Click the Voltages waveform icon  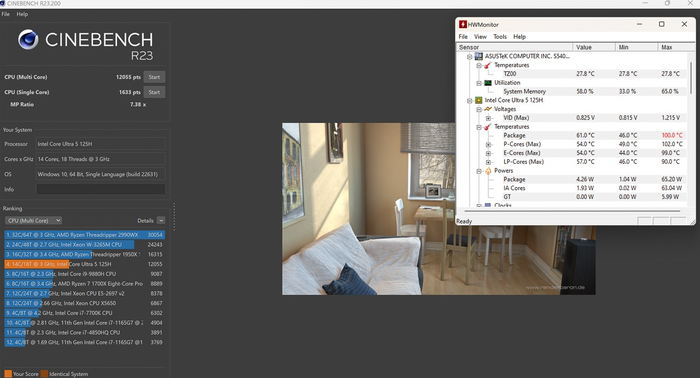coord(488,109)
